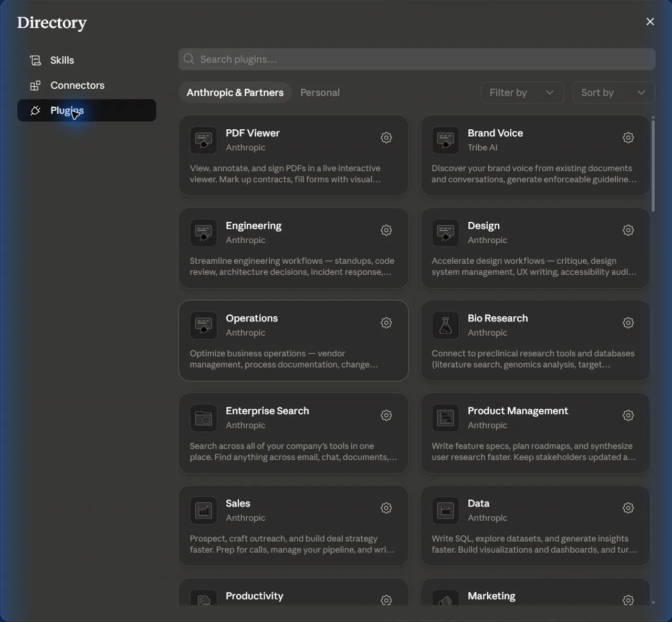Go to Connectors section

coord(87,86)
